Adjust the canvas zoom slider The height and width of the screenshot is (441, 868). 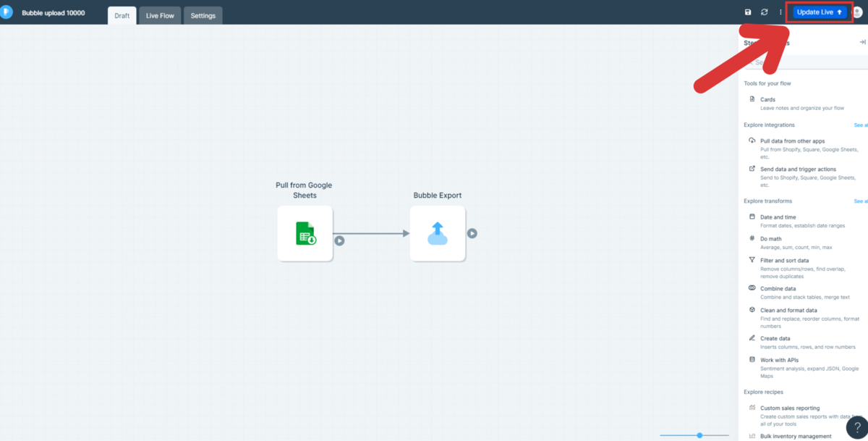[x=699, y=435]
